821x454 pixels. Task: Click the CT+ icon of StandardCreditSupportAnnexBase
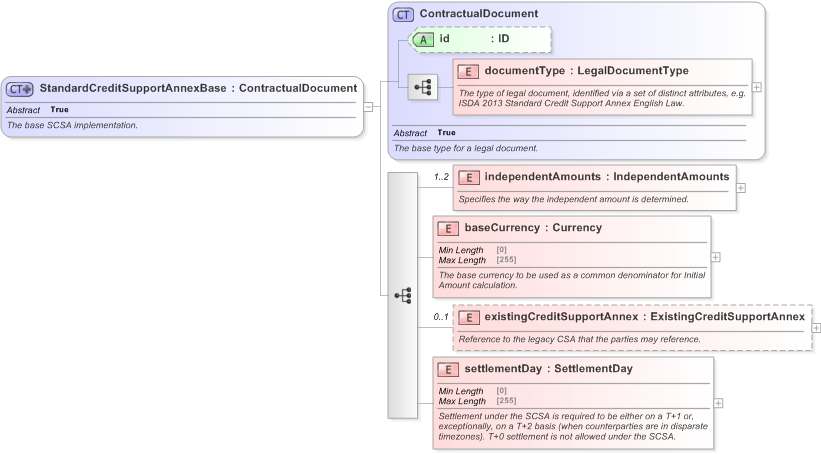19,89
